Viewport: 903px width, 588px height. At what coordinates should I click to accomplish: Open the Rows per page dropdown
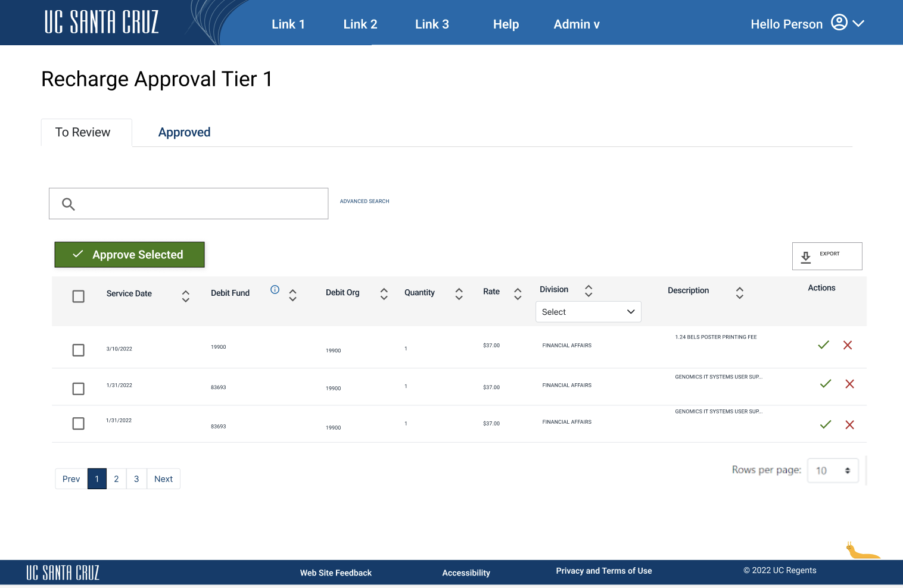833,470
